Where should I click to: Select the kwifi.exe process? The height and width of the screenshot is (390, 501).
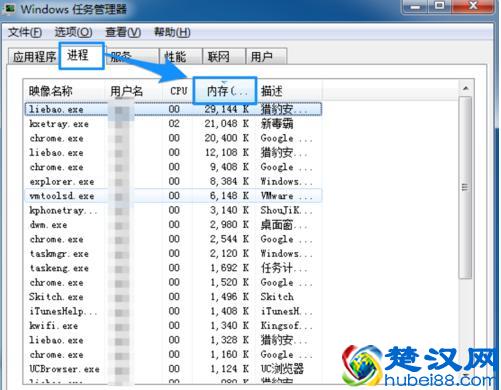[173, 326]
